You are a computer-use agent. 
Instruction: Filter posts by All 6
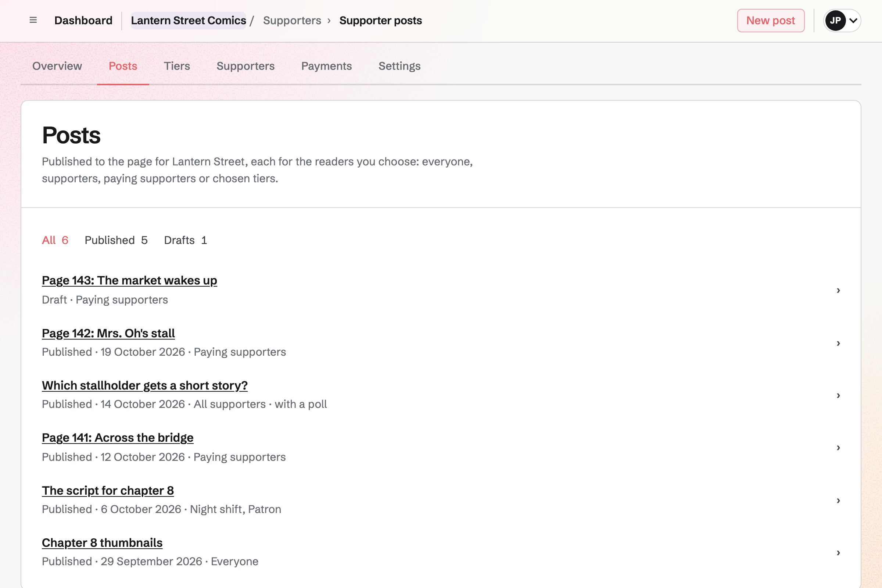pyautogui.click(x=55, y=240)
